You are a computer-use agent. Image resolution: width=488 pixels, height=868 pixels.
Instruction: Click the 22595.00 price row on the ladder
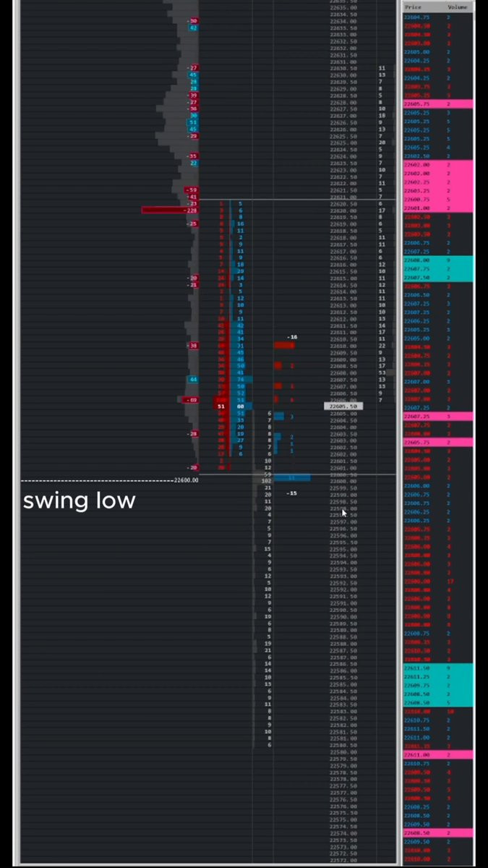343,549
